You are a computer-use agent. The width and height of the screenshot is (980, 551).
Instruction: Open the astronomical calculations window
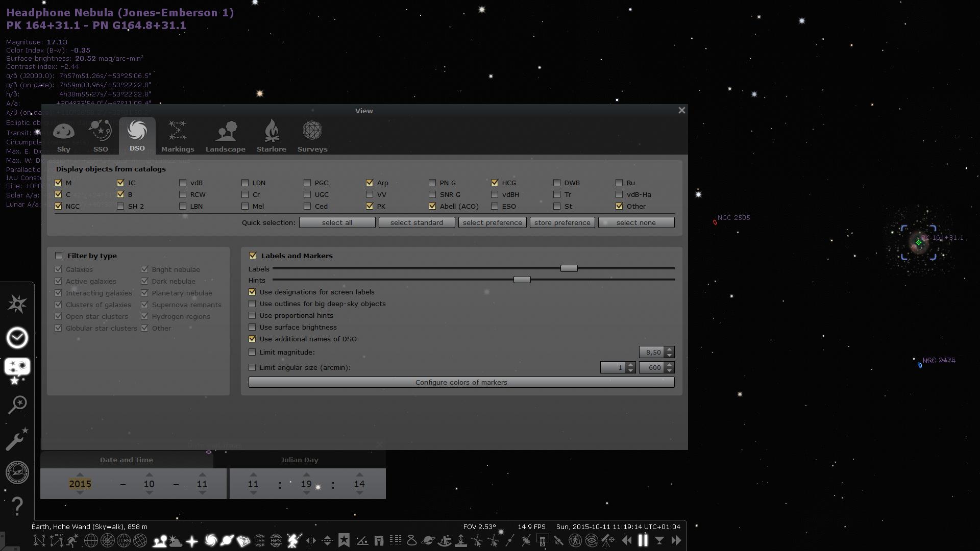pyautogui.click(x=17, y=473)
